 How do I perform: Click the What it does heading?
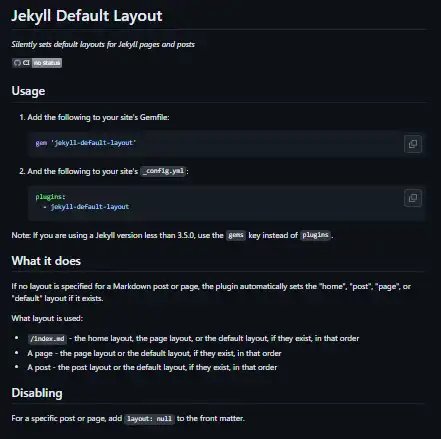46,261
